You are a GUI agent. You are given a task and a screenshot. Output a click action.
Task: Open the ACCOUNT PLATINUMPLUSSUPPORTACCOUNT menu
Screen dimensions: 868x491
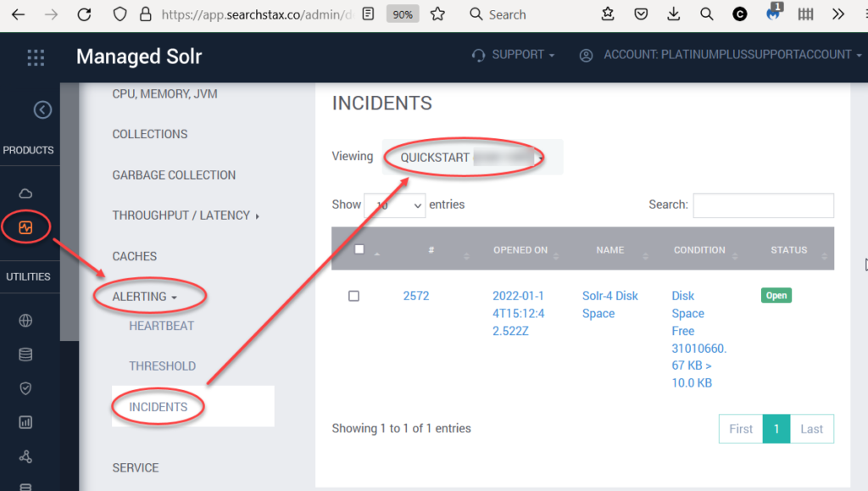(721, 55)
